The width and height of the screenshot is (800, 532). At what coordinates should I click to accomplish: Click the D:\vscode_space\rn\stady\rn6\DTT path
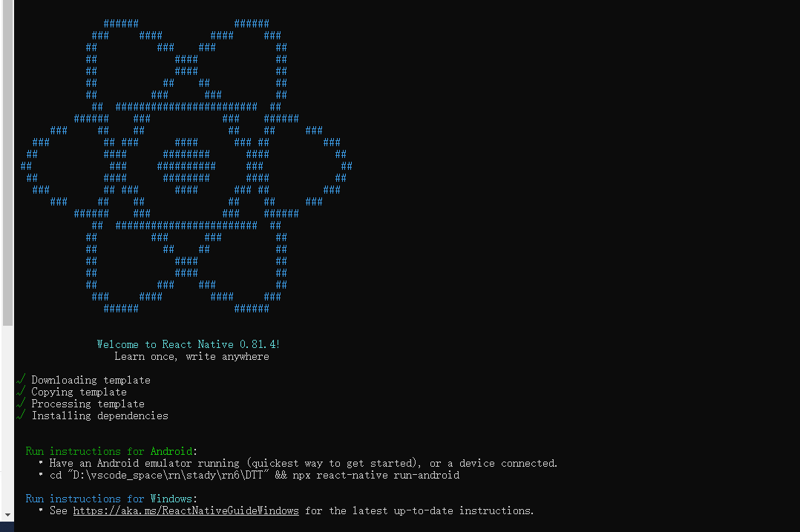click(168, 475)
